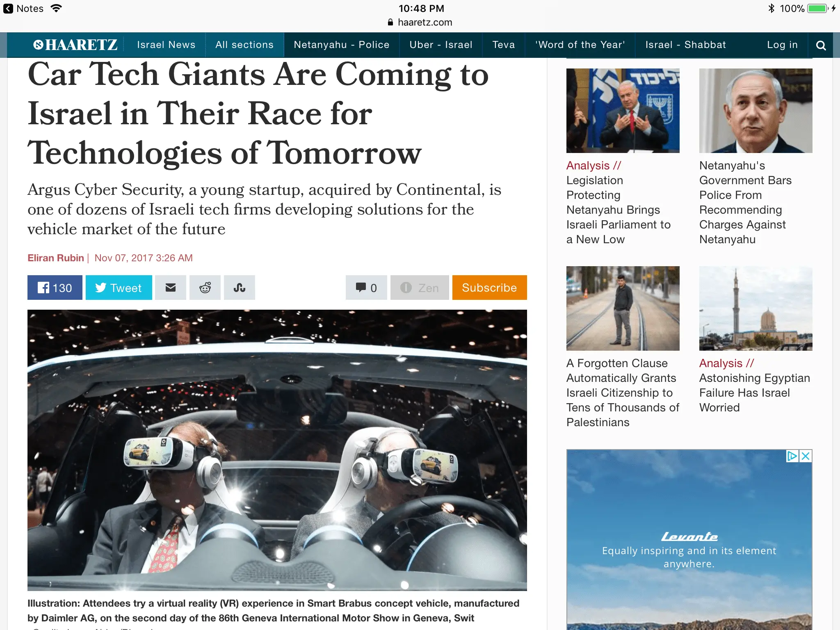Screen dimensions: 840x630
Task: Select Netanyahu - Police topic tab
Action: pos(341,45)
